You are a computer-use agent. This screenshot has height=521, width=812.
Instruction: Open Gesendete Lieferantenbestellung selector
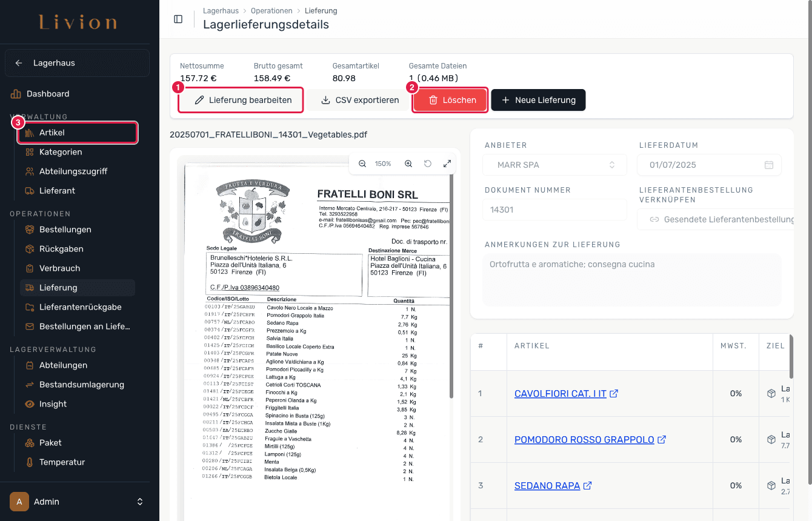point(716,219)
